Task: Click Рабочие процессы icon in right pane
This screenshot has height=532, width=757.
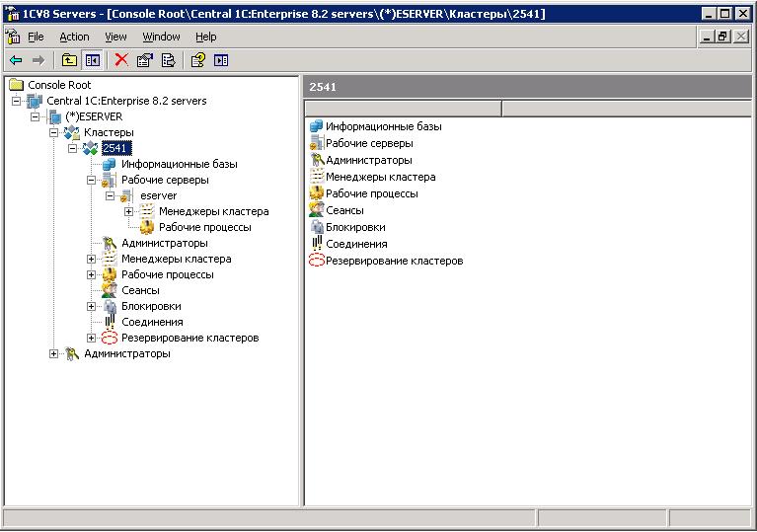Action: [x=317, y=193]
